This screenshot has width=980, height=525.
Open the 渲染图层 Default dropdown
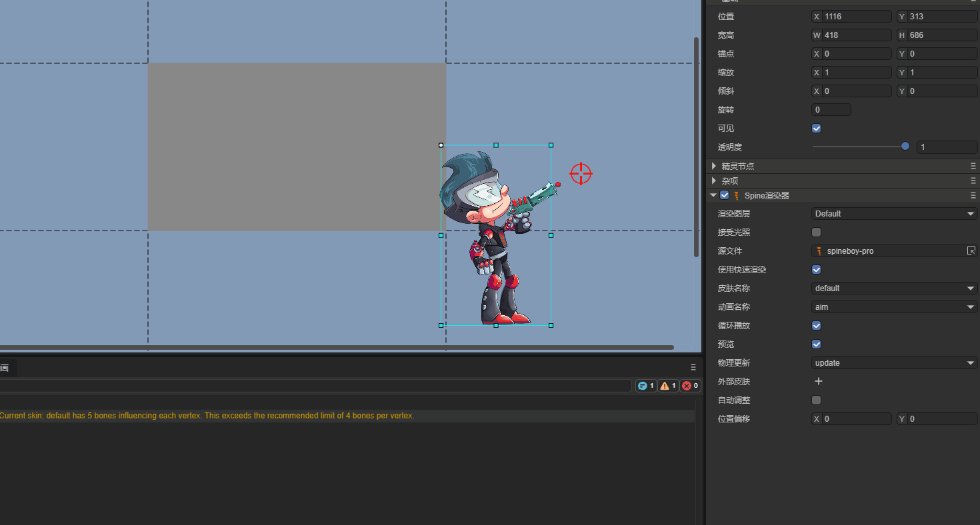894,214
